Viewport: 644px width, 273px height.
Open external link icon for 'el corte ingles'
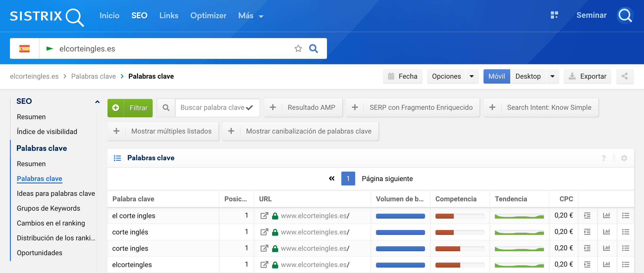tap(264, 216)
